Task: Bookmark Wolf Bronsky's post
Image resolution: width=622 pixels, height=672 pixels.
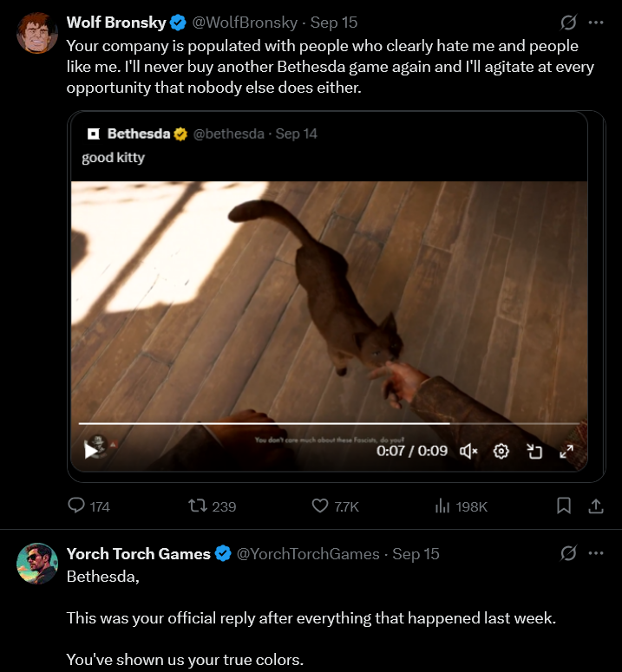Action: (564, 506)
